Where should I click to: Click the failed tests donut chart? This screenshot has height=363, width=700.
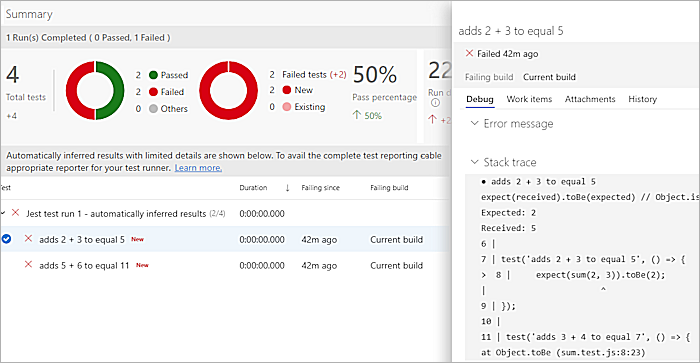(229, 90)
